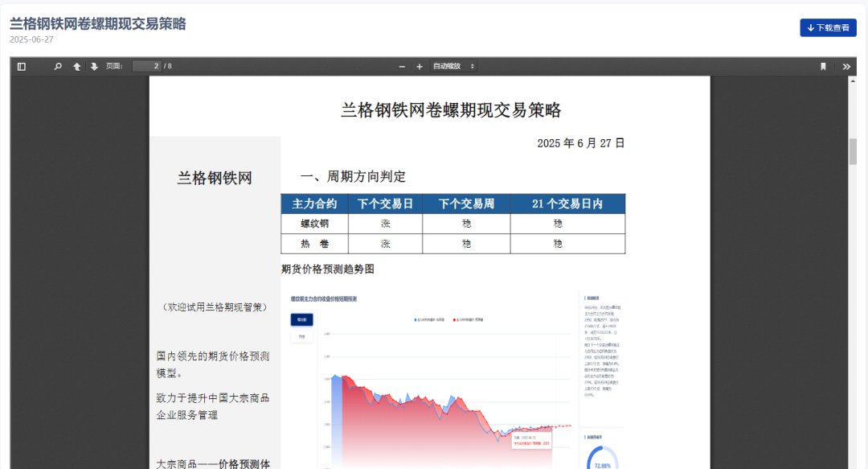
Task: Go to the previous page arrow
Action: tap(77, 67)
